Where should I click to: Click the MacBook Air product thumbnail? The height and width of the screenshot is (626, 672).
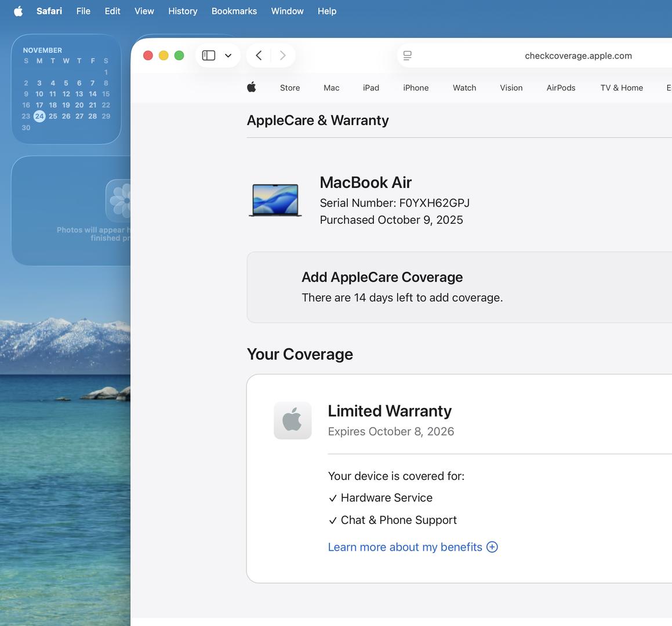[275, 200]
